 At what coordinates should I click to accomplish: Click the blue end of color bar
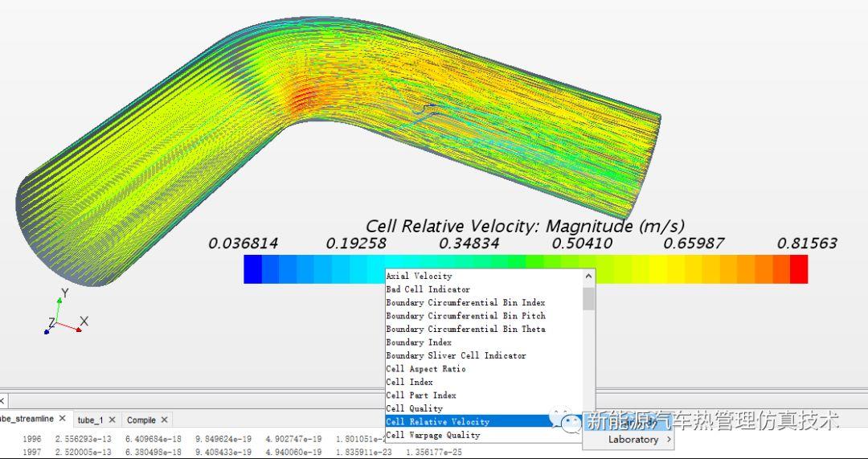point(252,269)
